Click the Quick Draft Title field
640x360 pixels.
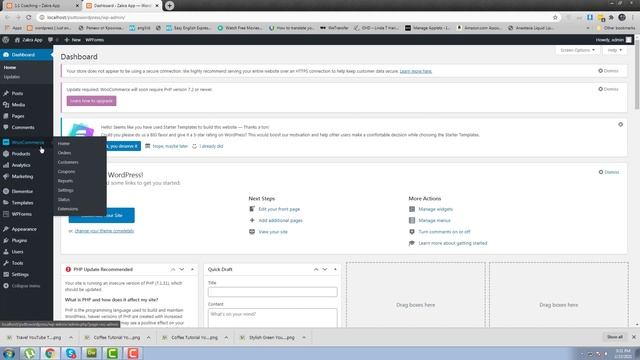pos(273,292)
